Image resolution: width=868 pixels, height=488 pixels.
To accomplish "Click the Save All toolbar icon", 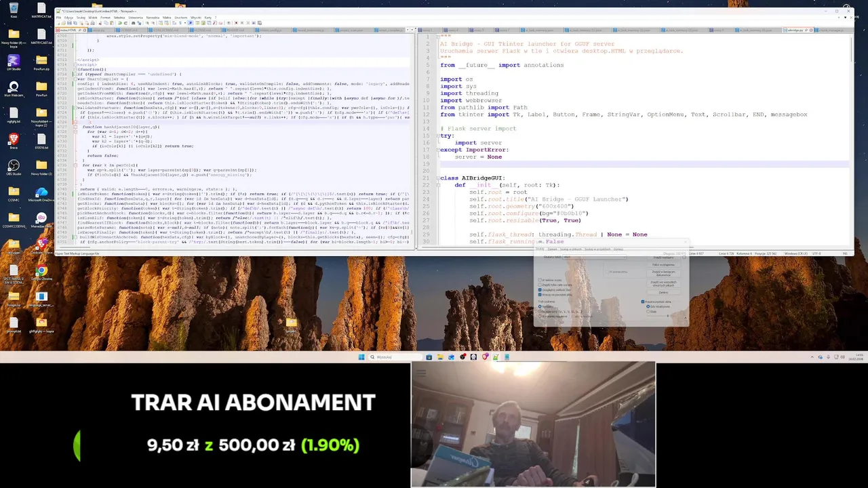I will click(75, 23).
